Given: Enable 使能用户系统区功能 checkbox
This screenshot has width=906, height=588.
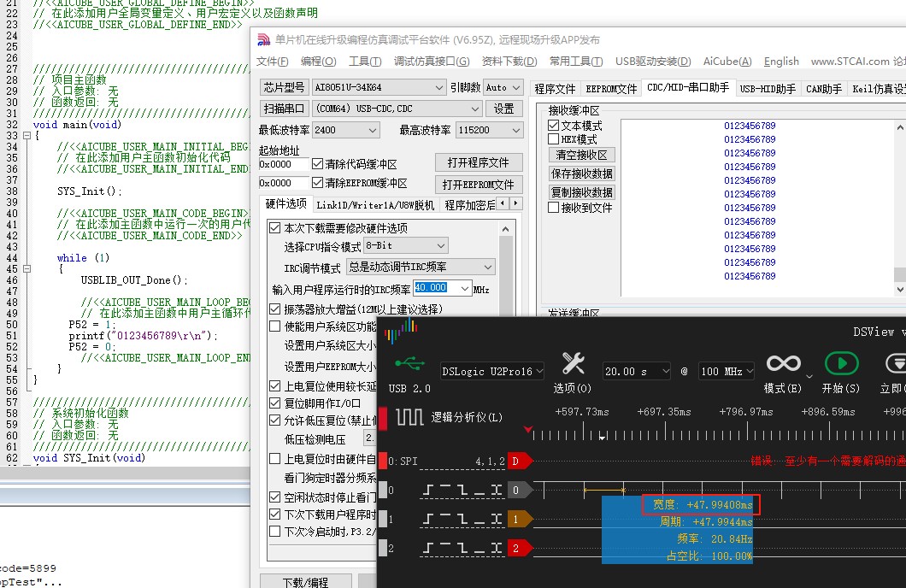Looking at the screenshot, I should 275,326.
